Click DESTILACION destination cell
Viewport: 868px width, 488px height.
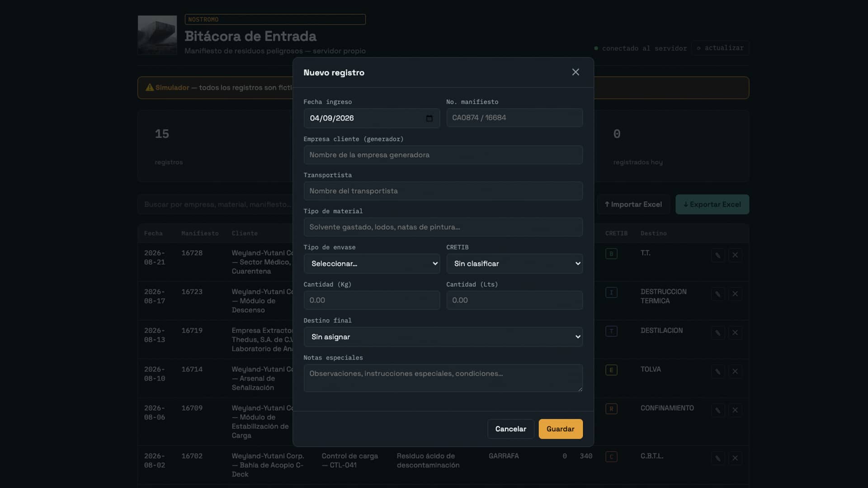[661, 331]
